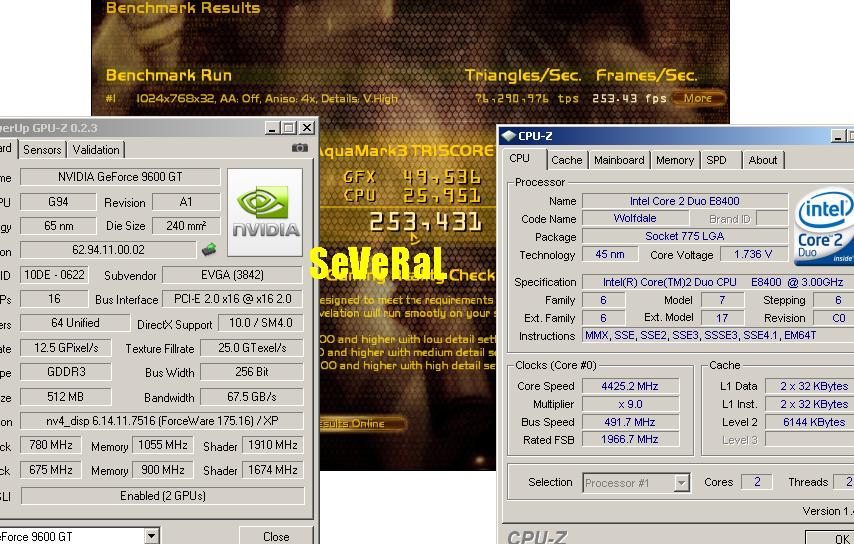
Task: Click the Close button in GPU-Z
Action: (x=276, y=536)
